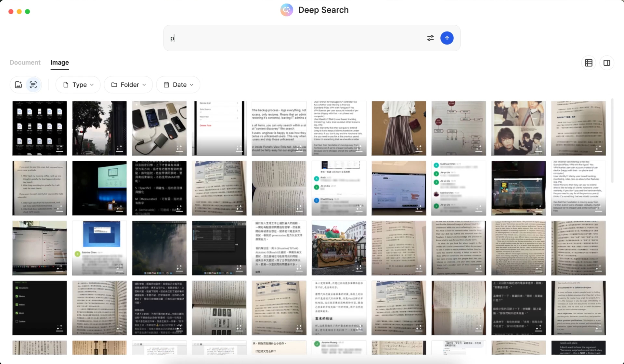Image resolution: width=624 pixels, height=364 pixels.
Task: Click find-similar sparkle icon on magazine faces thumbnail
Action: click(539, 148)
